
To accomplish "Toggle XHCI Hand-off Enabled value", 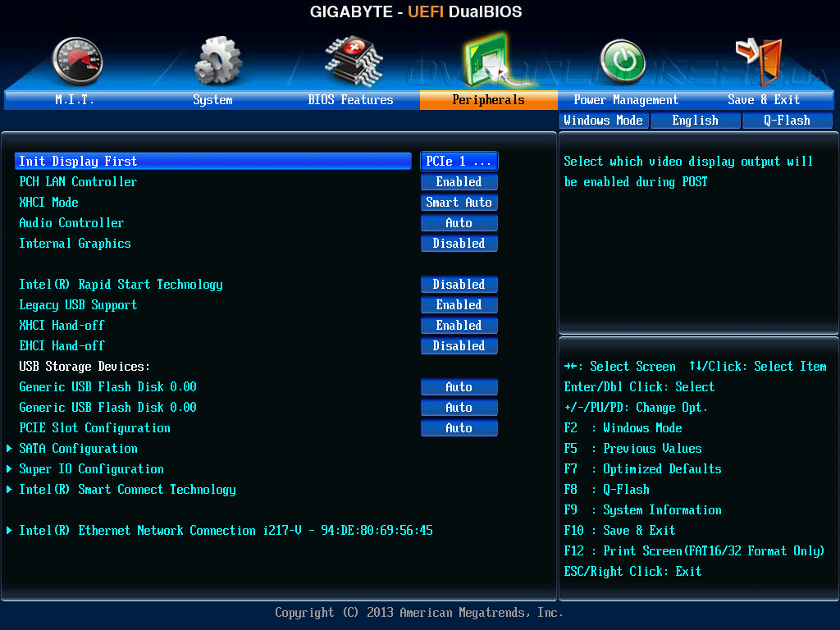I will (459, 325).
